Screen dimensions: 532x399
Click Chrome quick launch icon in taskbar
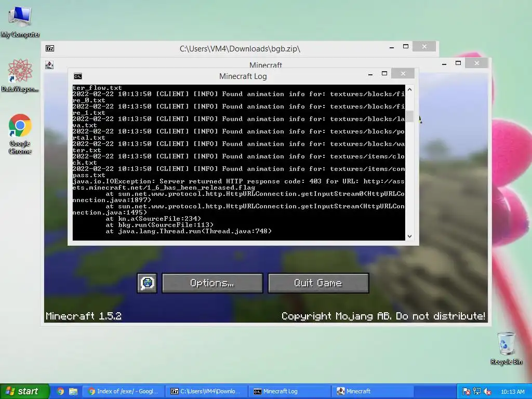(60, 391)
